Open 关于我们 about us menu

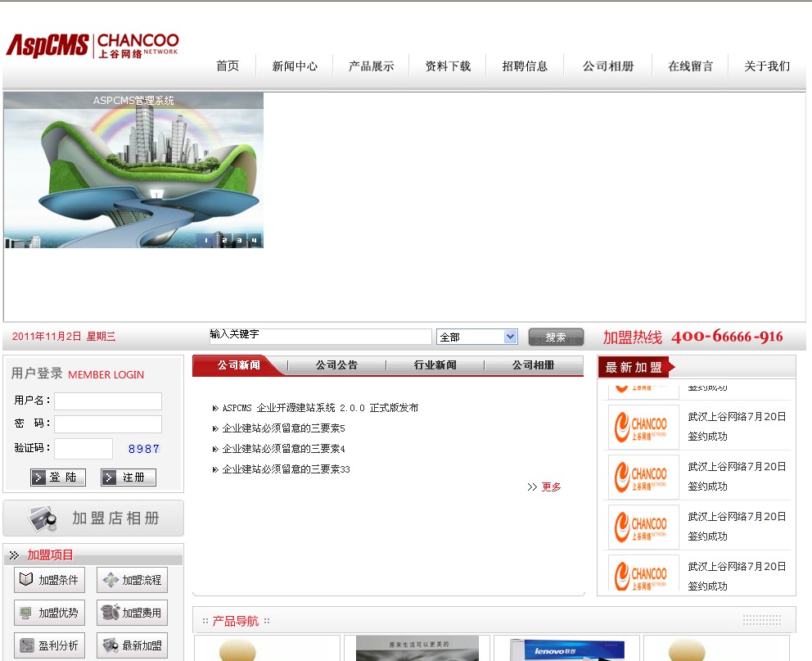(x=767, y=66)
